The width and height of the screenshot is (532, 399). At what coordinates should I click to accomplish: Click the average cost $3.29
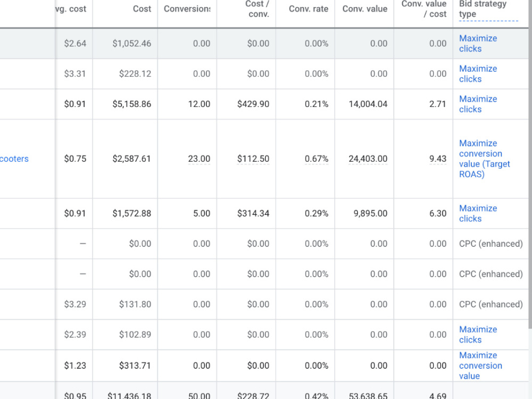click(75, 304)
